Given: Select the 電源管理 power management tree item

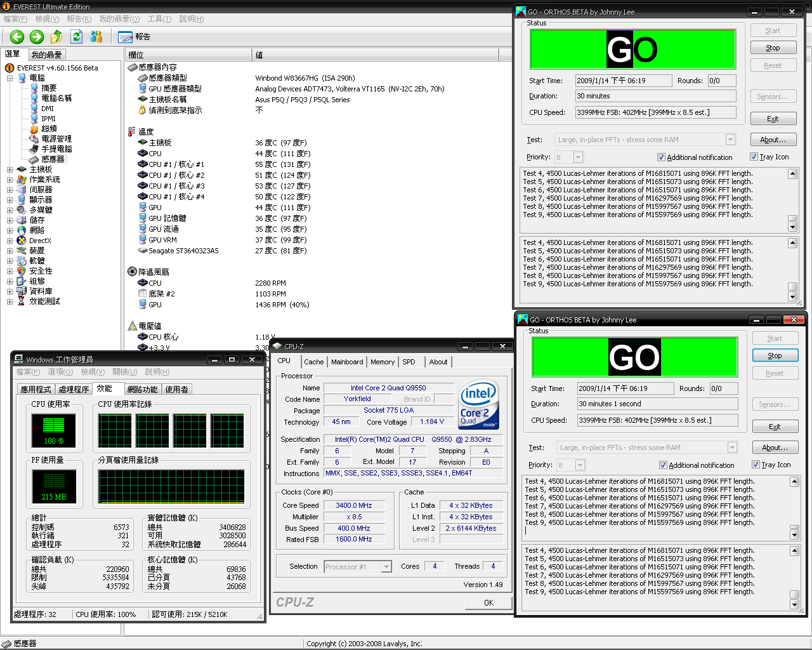Looking at the screenshot, I should tap(56, 139).
